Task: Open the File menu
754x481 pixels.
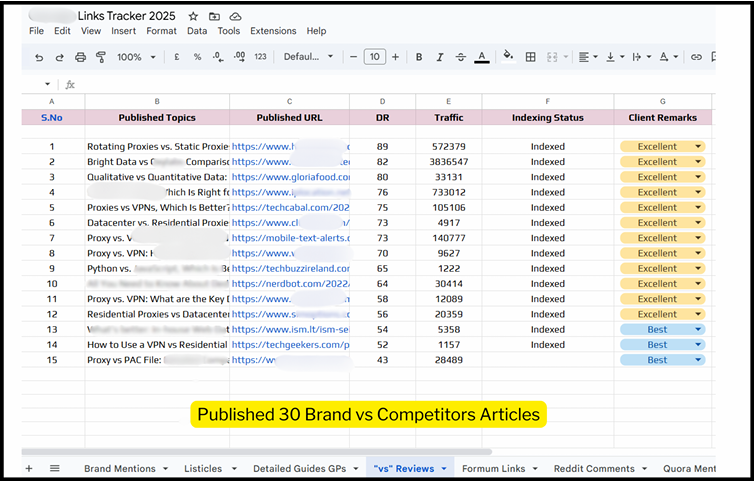Action: pyautogui.click(x=37, y=31)
